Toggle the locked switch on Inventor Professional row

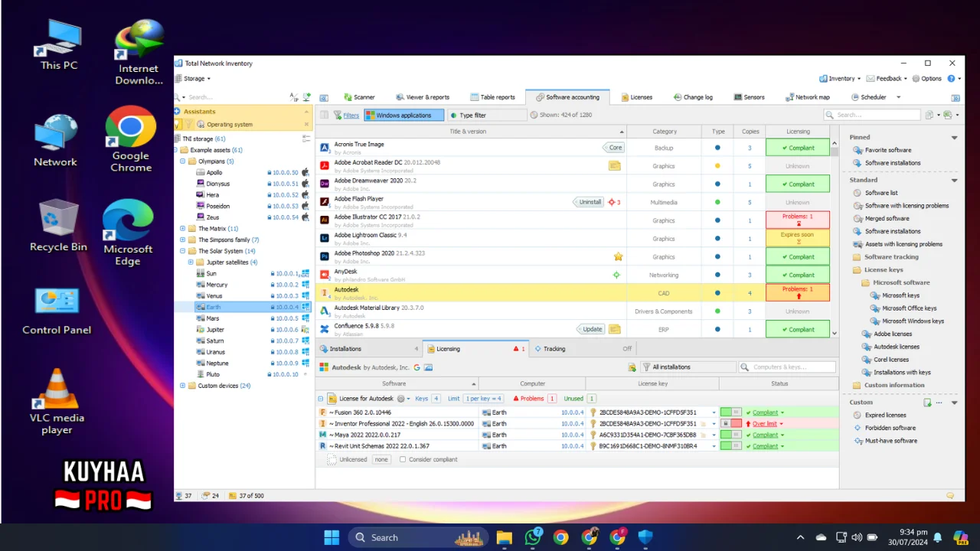(730, 423)
